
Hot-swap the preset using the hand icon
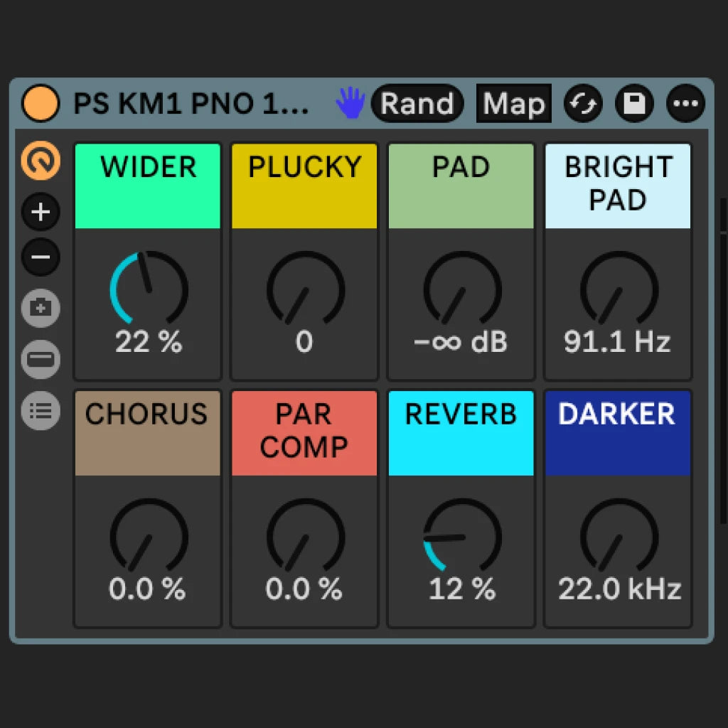point(350,104)
